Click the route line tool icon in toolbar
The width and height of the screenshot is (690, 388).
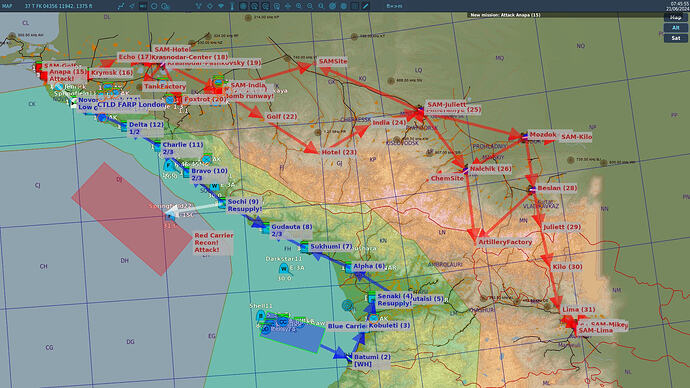tap(121, 6)
